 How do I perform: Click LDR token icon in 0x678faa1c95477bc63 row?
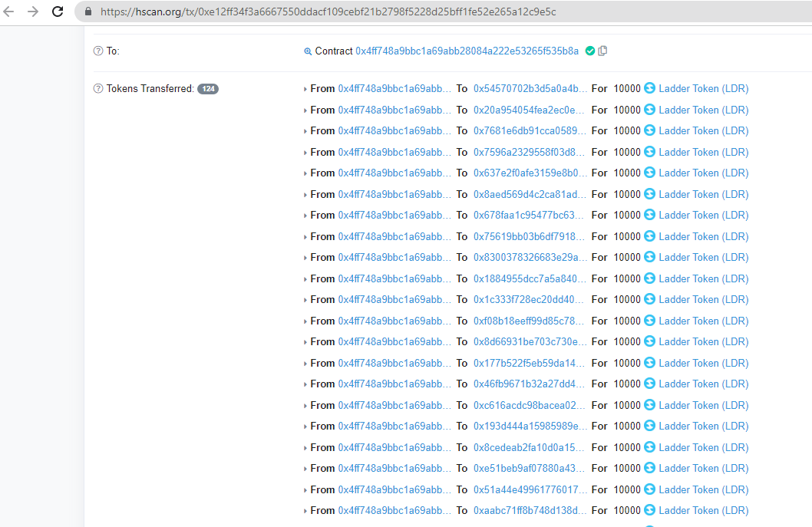(x=649, y=214)
